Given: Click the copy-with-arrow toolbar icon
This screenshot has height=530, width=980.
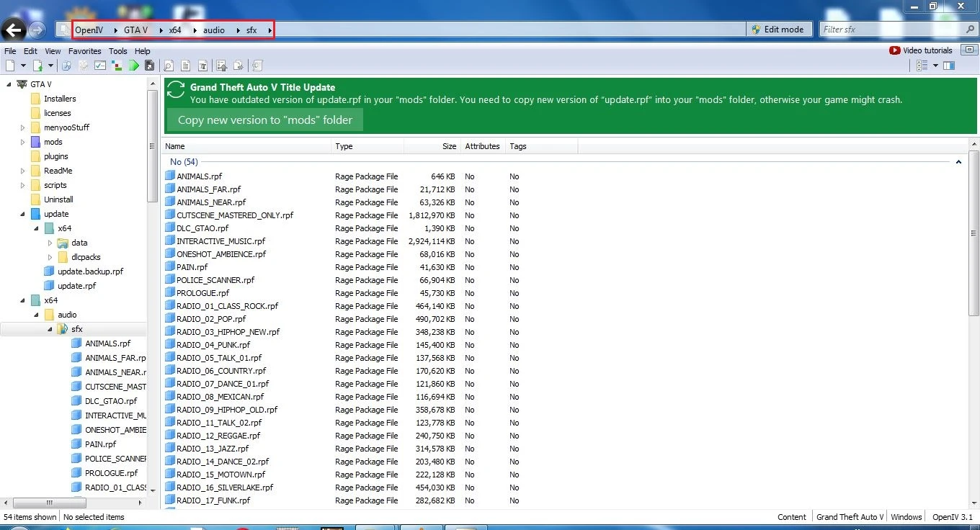Looking at the screenshot, I should coord(239,66).
